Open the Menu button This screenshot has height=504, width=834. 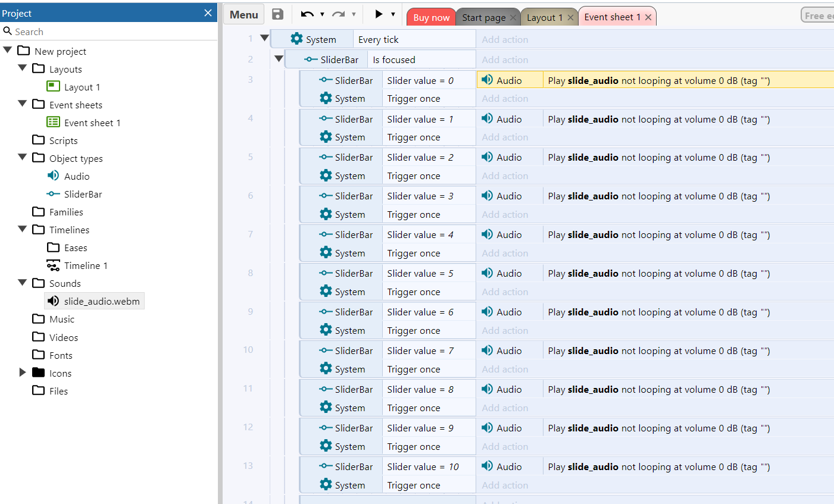tap(244, 14)
